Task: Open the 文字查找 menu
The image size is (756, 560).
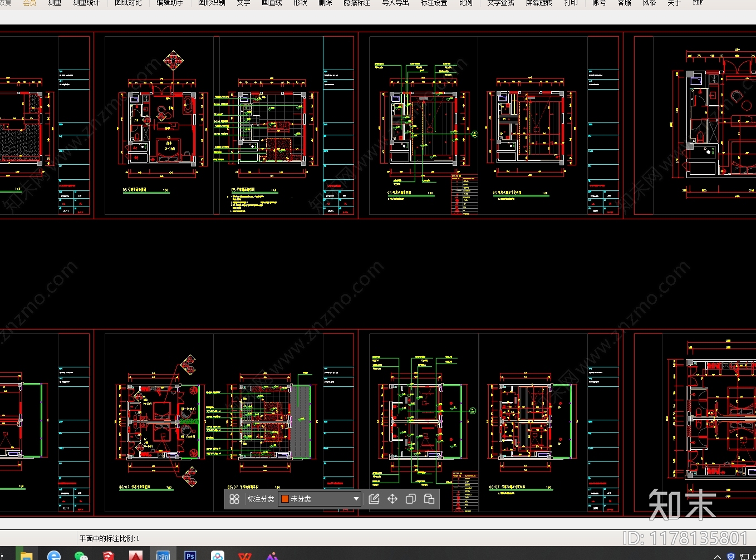Action: tap(500, 3)
